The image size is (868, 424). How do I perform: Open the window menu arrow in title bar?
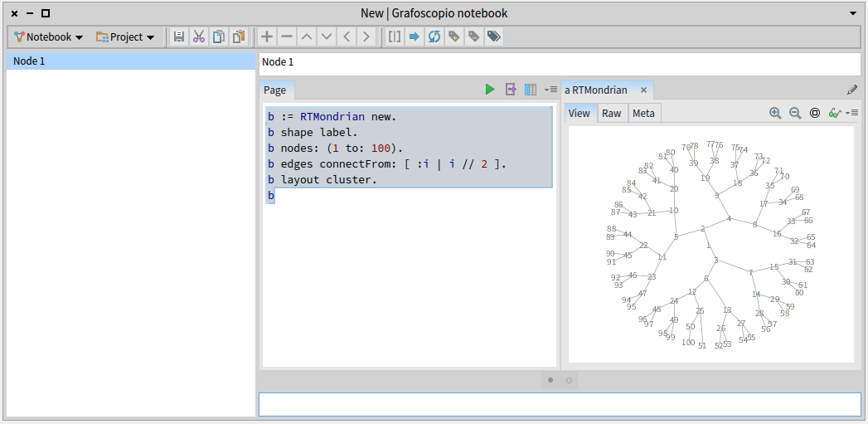pyautogui.click(x=853, y=13)
